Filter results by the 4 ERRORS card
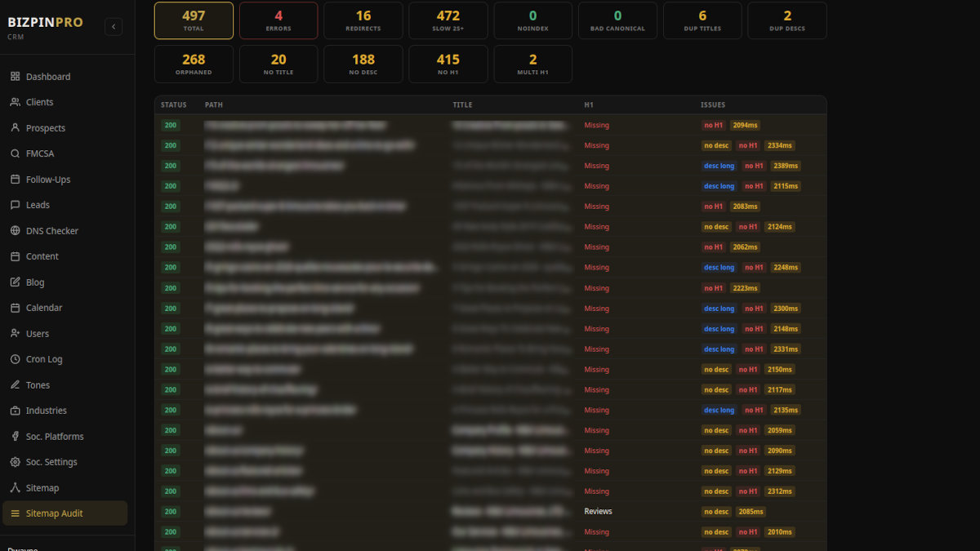 (278, 20)
